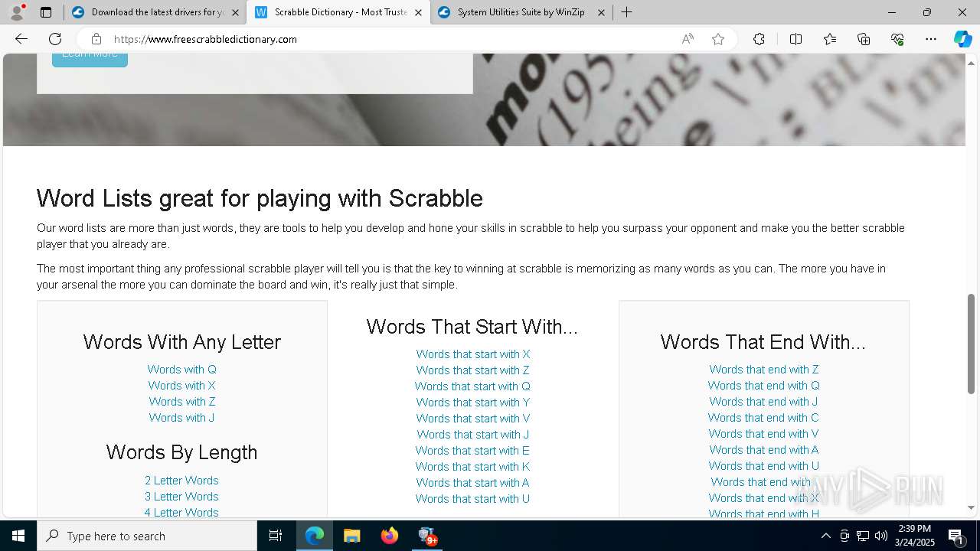Click the scrollbar up arrow

click(972, 62)
